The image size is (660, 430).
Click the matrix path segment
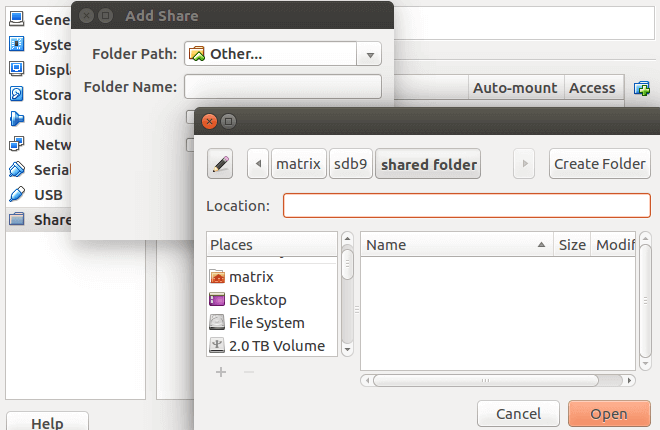pyautogui.click(x=298, y=164)
